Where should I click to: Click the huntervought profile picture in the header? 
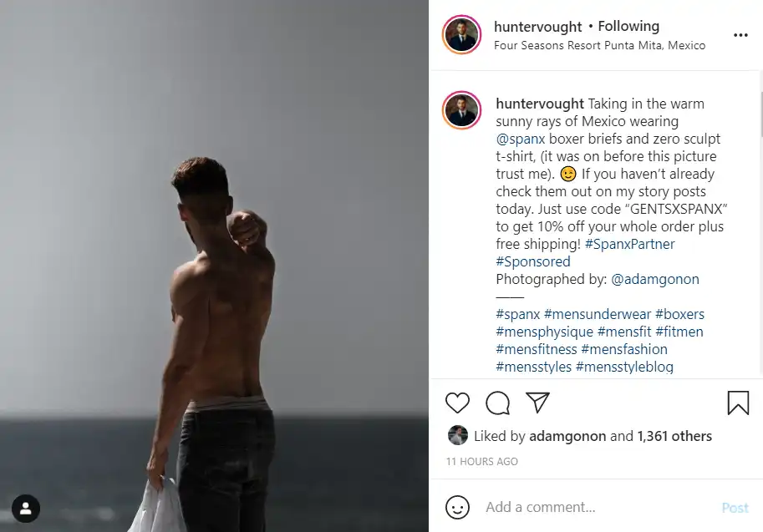coord(461,34)
